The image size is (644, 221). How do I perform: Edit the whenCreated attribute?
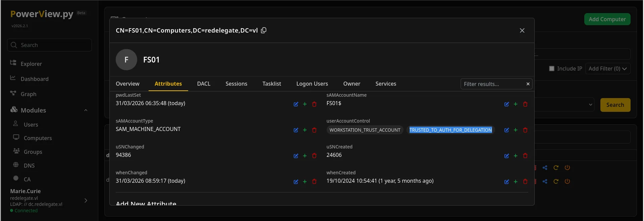click(506, 182)
